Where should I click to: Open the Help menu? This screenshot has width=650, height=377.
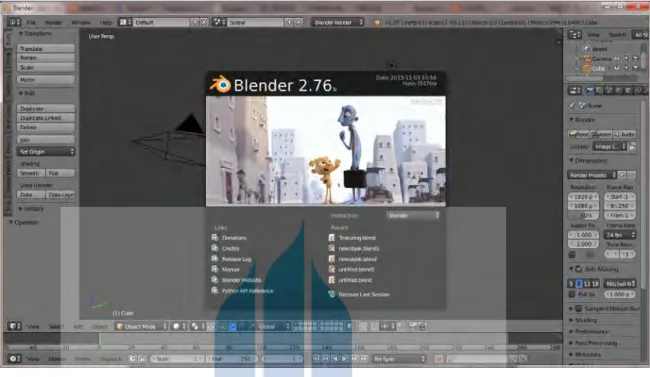tap(105, 22)
